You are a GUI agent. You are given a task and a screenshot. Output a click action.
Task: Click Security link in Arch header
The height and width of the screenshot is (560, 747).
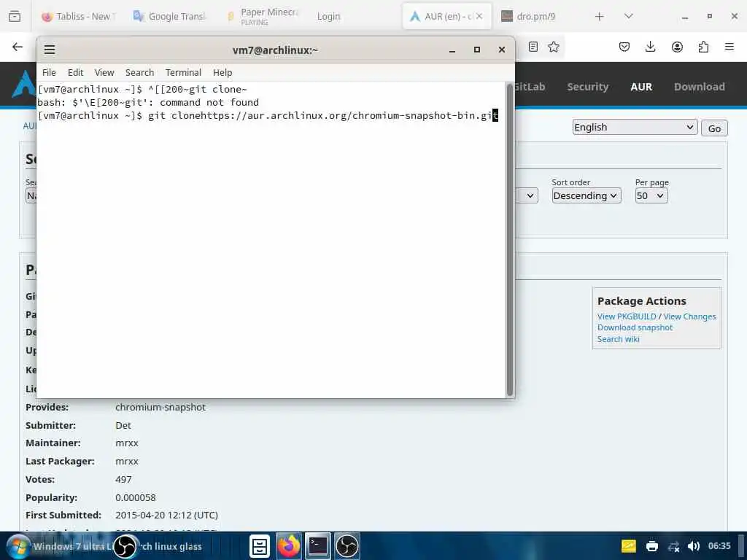pos(587,87)
